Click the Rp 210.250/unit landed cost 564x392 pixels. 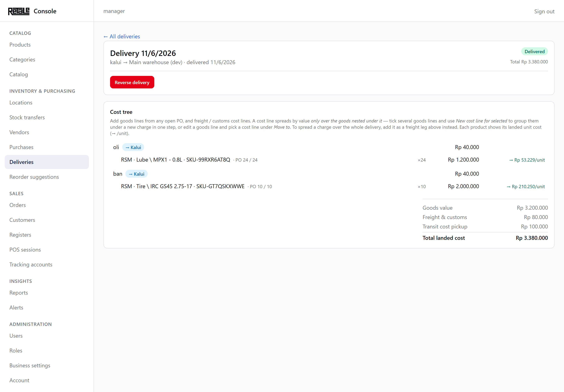526,186
